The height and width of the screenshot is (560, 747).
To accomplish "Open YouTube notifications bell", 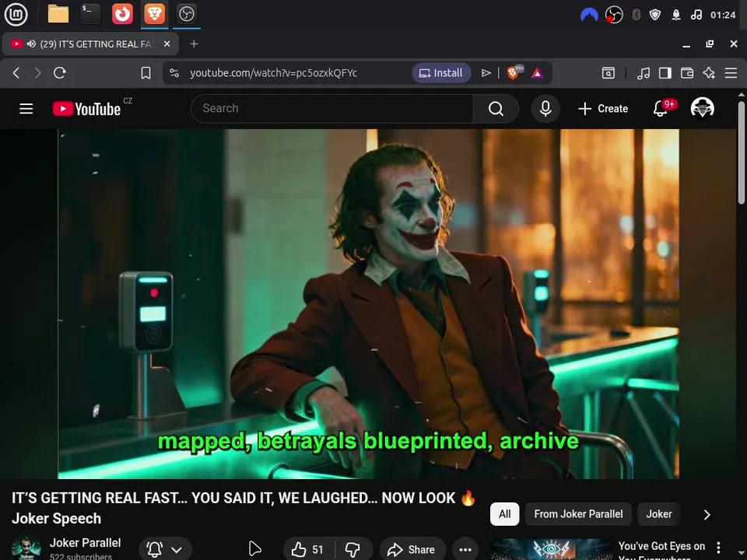I will [661, 109].
